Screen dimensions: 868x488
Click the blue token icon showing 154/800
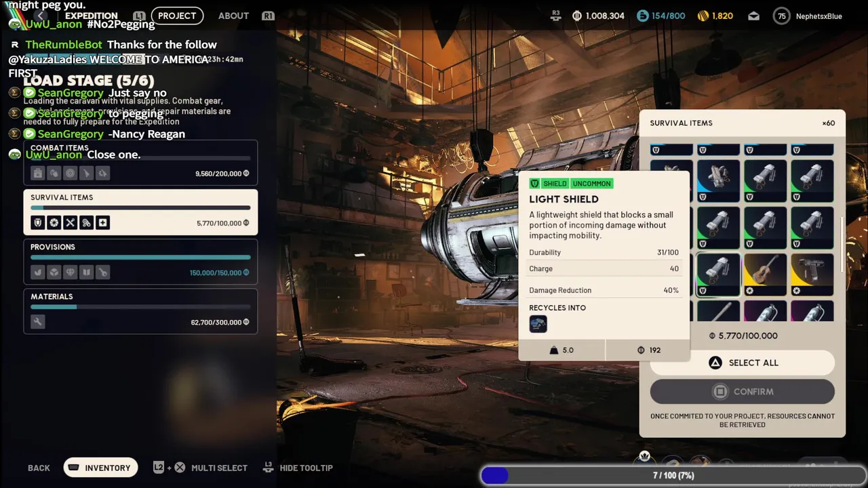click(642, 16)
